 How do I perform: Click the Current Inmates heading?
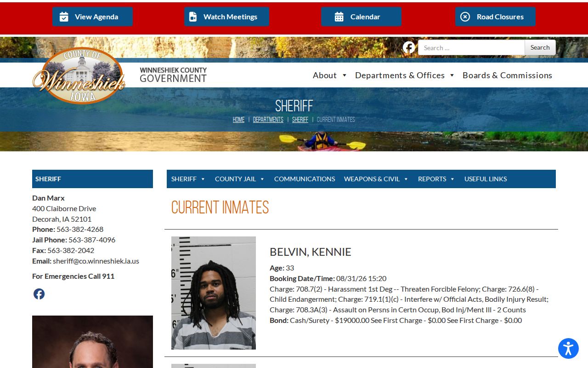pyautogui.click(x=220, y=207)
